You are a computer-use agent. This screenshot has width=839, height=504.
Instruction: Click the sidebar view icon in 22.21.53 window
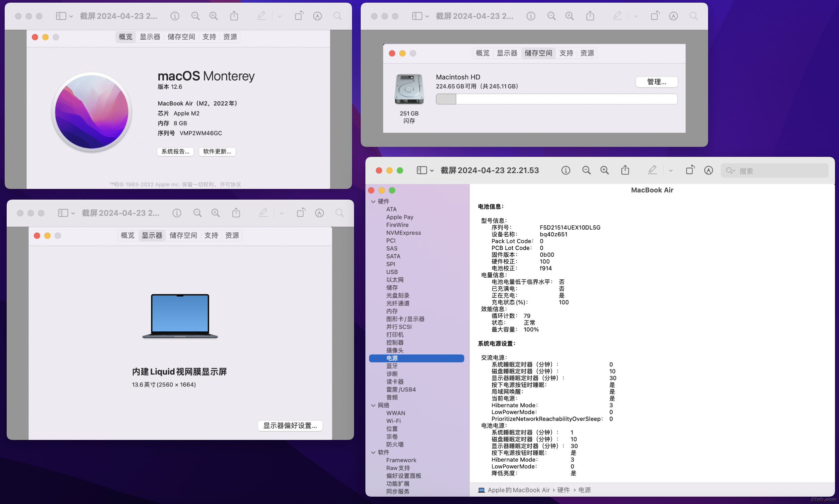[422, 171]
